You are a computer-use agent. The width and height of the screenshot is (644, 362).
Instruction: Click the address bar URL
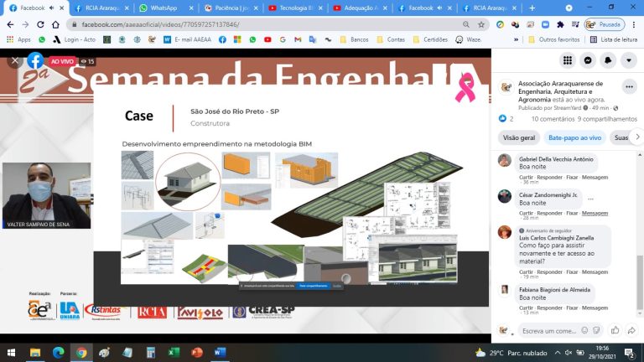tap(161, 24)
